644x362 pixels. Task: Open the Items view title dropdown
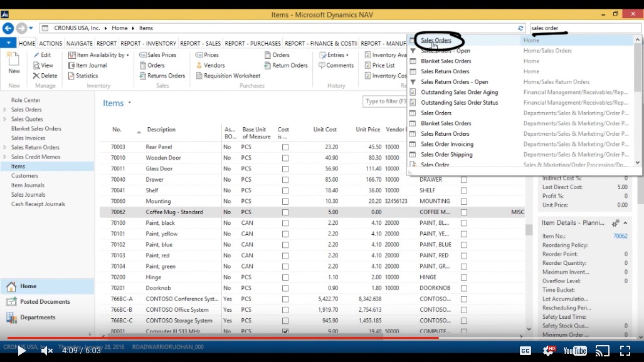(129, 103)
